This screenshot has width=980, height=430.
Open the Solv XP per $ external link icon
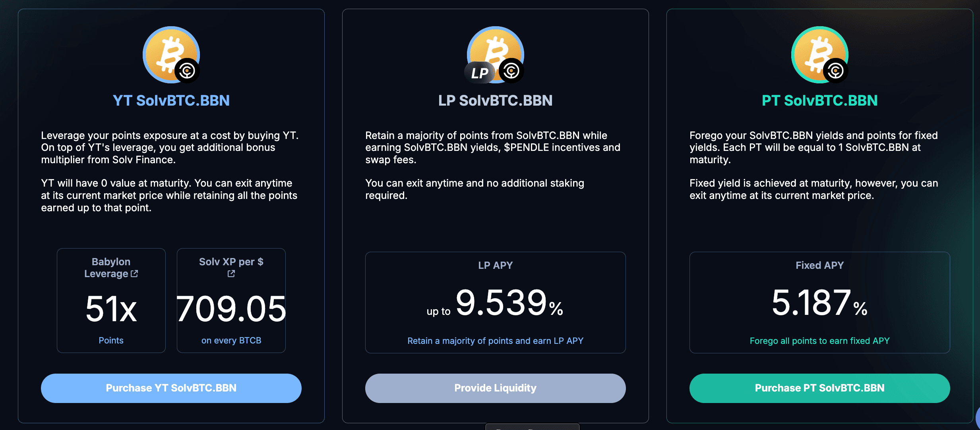(231, 274)
